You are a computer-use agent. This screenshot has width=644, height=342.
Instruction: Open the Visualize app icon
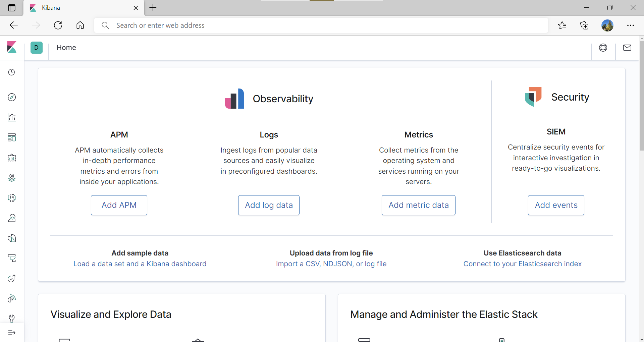coord(12,117)
